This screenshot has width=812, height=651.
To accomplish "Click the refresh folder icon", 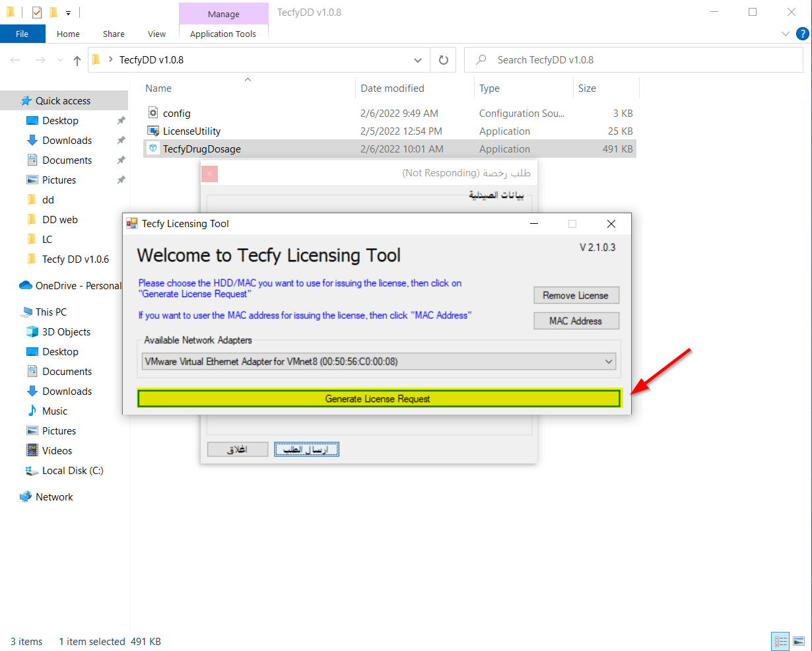I will [444, 60].
